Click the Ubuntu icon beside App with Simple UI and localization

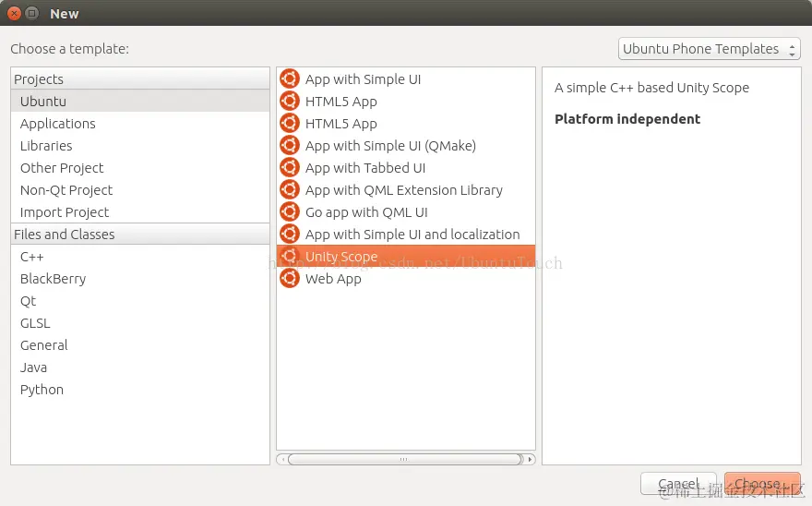[290, 234]
